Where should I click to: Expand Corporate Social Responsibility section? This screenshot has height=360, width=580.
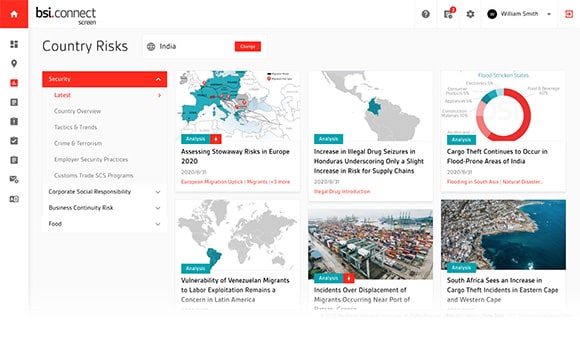coord(105,192)
